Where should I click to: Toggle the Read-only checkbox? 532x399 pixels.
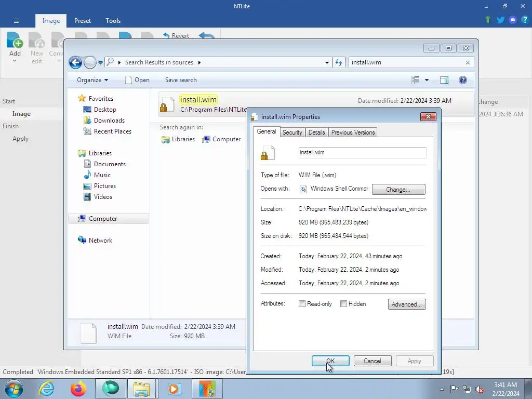point(302,303)
